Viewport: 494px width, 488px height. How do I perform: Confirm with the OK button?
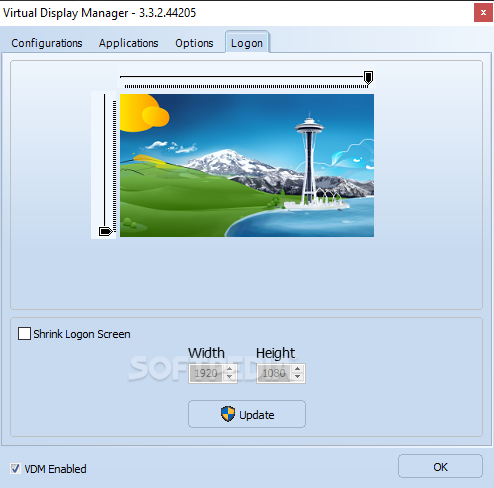[x=440, y=466]
